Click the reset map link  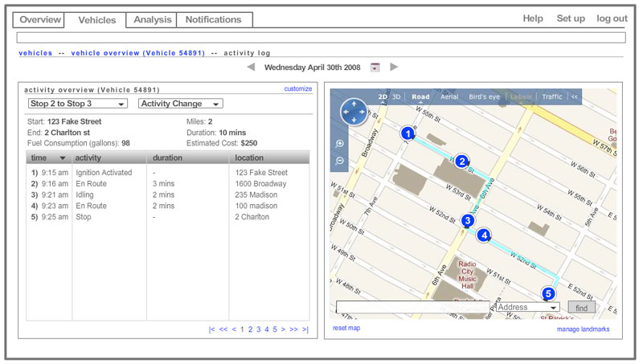[x=346, y=328]
